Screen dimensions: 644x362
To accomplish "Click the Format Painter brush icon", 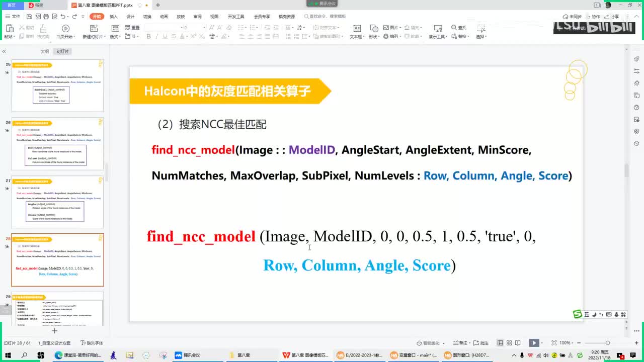I will (x=43, y=28).
